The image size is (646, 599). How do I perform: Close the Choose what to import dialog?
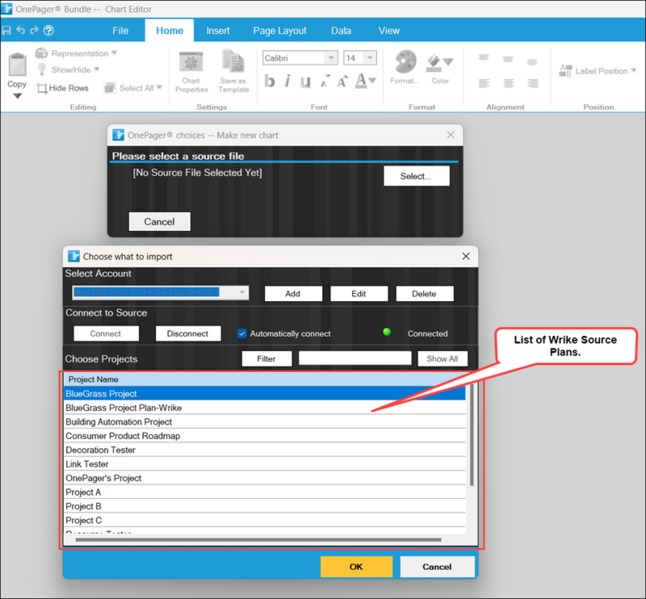pyautogui.click(x=466, y=256)
